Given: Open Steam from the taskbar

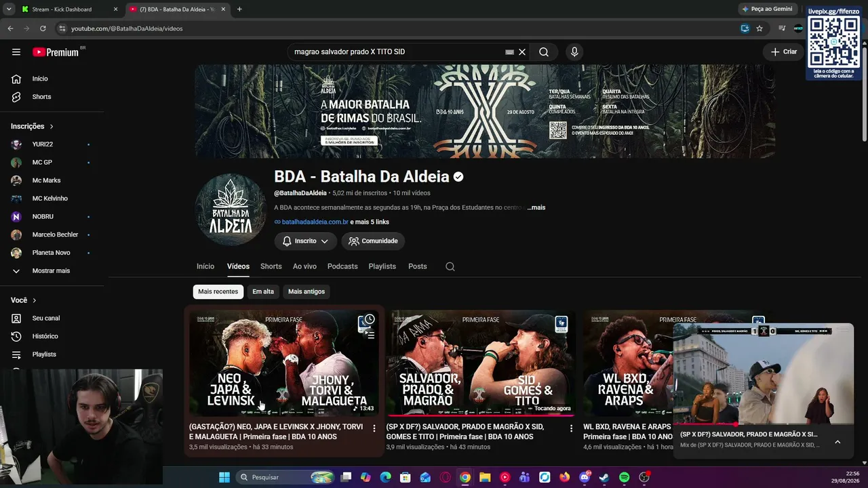Looking at the screenshot, I should coord(604,477).
